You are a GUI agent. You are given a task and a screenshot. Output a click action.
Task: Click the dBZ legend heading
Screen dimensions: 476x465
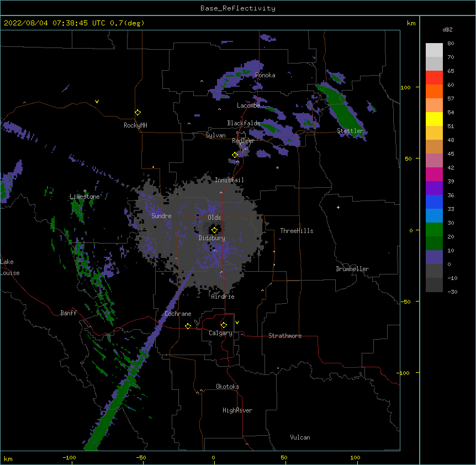(447, 30)
